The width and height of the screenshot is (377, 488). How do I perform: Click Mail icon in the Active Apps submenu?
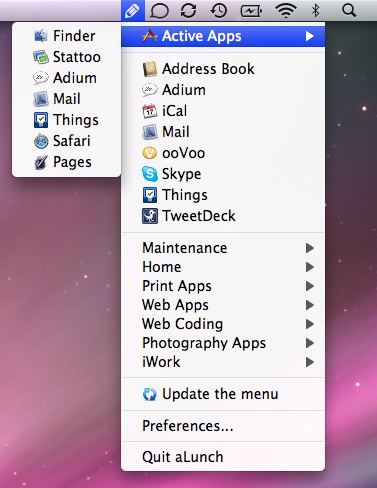(x=41, y=99)
